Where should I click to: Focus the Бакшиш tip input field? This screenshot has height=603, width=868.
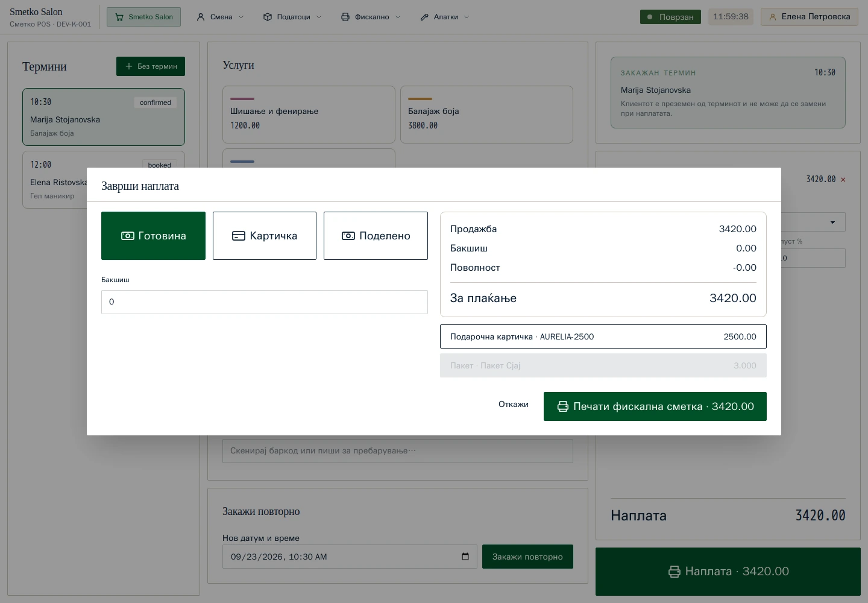click(265, 302)
